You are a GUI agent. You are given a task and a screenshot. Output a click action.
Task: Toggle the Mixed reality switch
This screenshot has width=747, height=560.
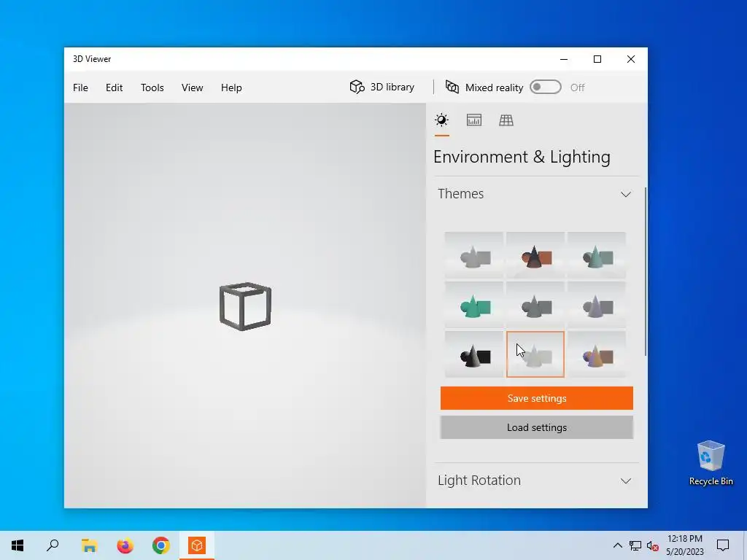tap(546, 87)
